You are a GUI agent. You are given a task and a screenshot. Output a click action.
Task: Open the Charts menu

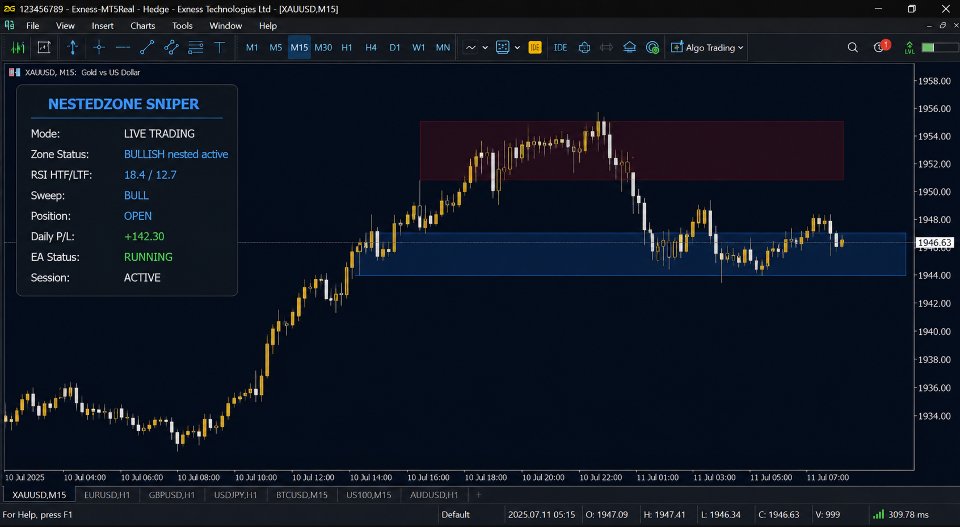tap(143, 26)
